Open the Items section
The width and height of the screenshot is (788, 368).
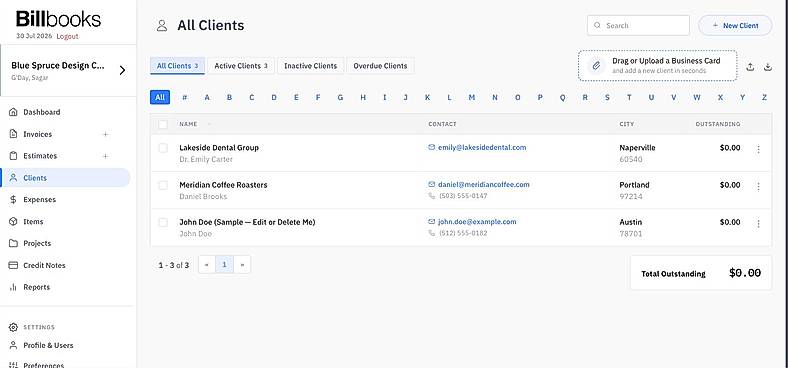(x=33, y=221)
